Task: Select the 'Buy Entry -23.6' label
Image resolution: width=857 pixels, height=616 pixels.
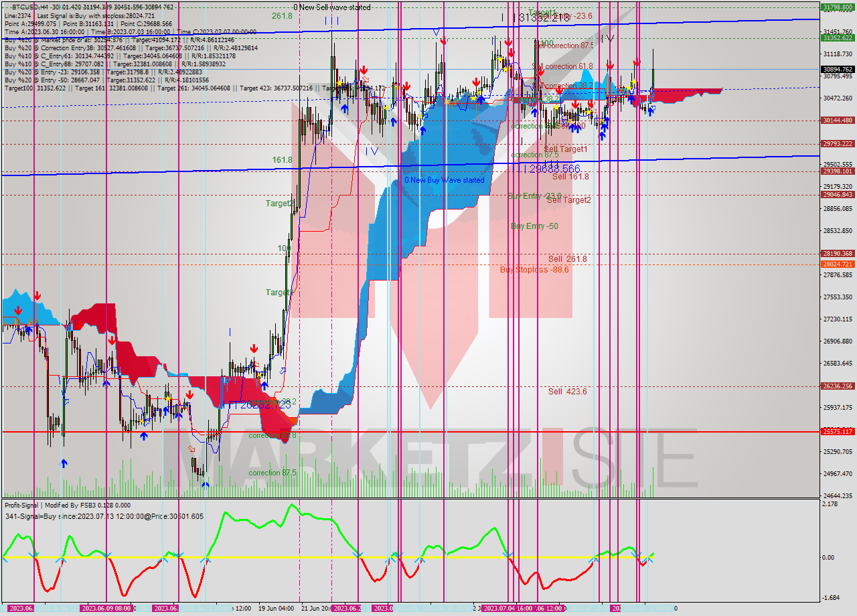Action: (x=534, y=196)
